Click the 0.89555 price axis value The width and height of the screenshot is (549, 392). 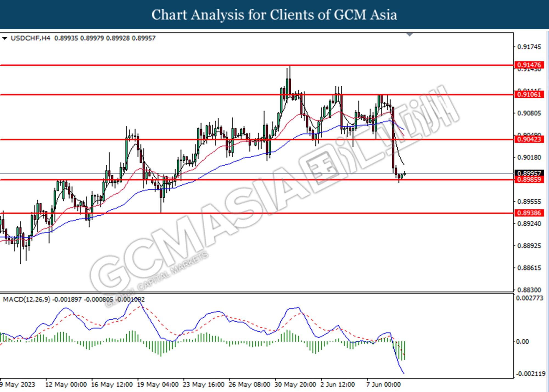tap(529, 201)
